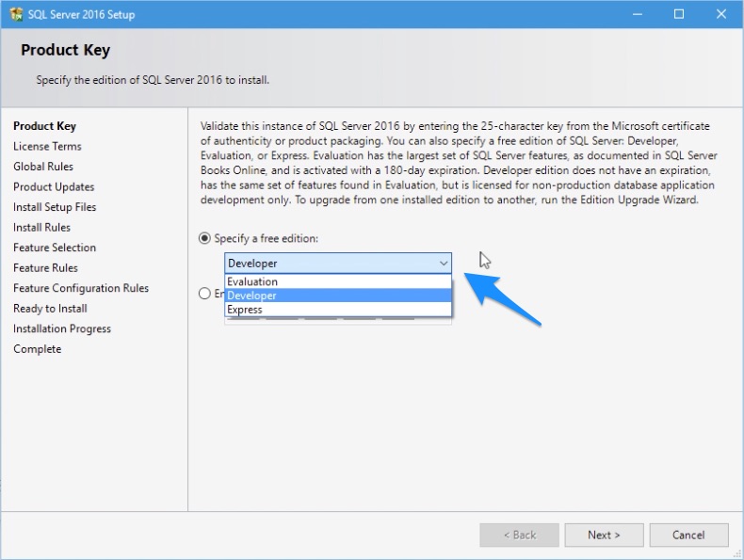This screenshot has height=560, width=744.
Task: Choose Express from the edition list
Action: tap(338, 309)
